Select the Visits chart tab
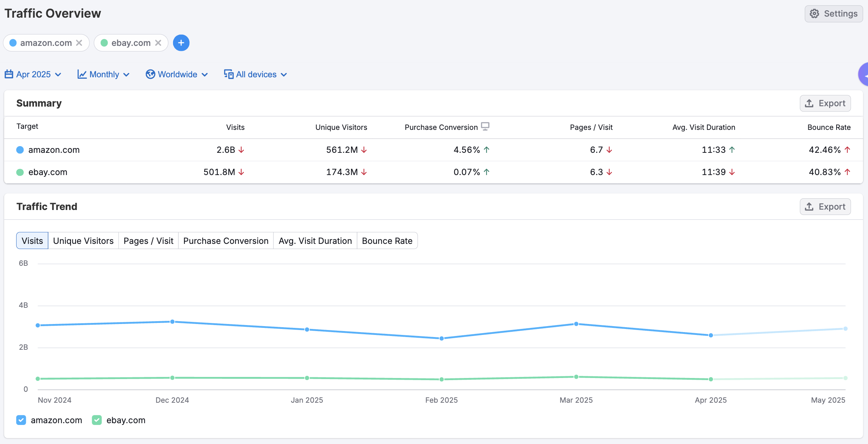The width and height of the screenshot is (868, 444). (32, 241)
